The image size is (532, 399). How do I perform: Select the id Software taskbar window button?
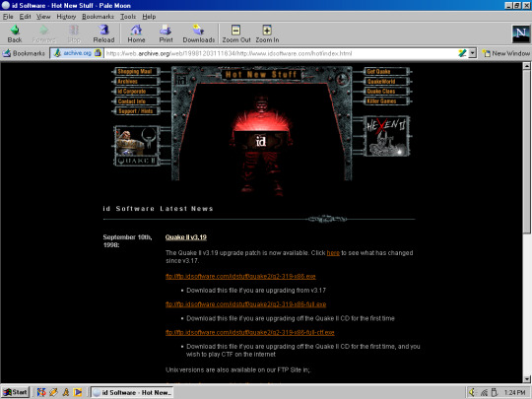pos(132,392)
